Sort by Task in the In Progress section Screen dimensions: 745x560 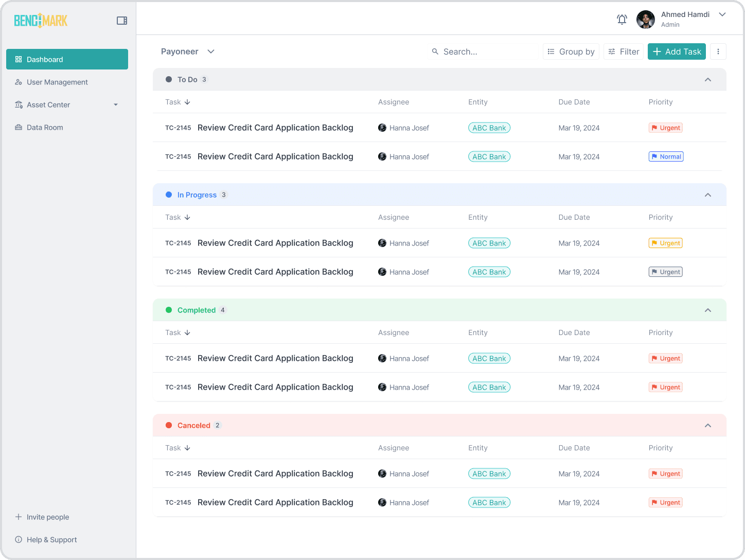(x=178, y=217)
